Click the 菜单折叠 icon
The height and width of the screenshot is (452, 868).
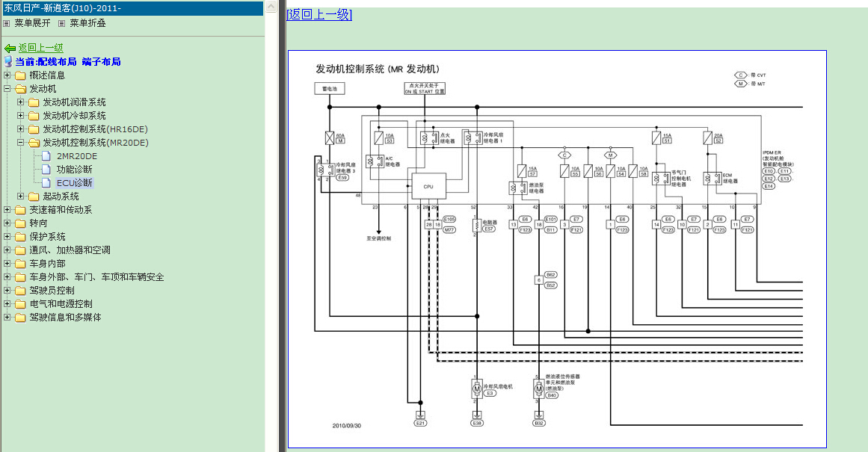pyautogui.click(x=61, y=23)
